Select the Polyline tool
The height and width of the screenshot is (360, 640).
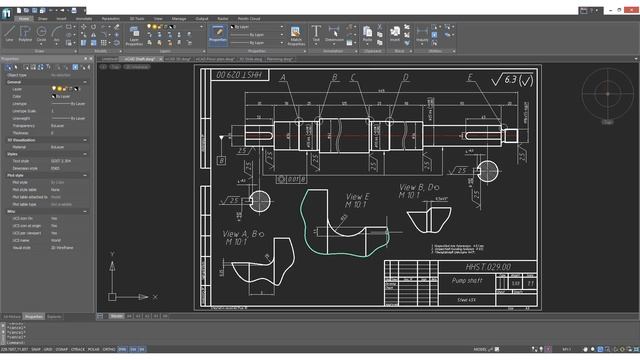pyautogui.click(x=25, y=33)
